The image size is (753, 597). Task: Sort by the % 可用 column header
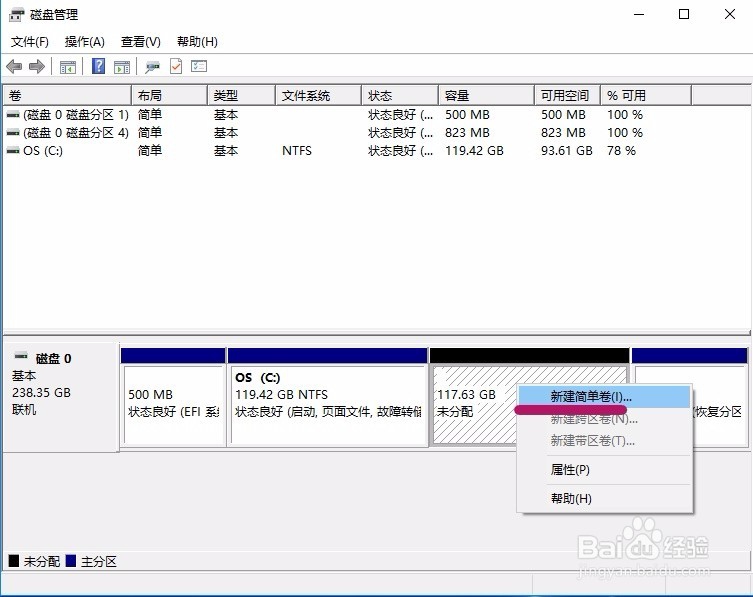click(646, 95)
